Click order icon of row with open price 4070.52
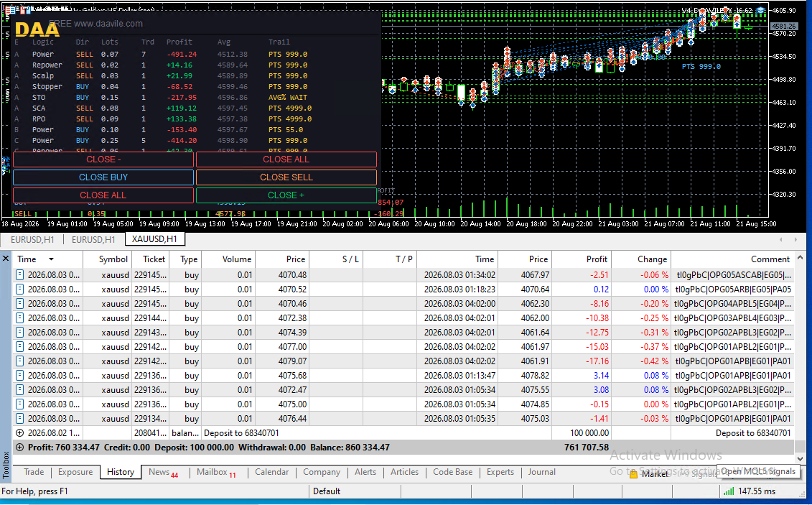The image size is (812, 505). tap(19, 289)
